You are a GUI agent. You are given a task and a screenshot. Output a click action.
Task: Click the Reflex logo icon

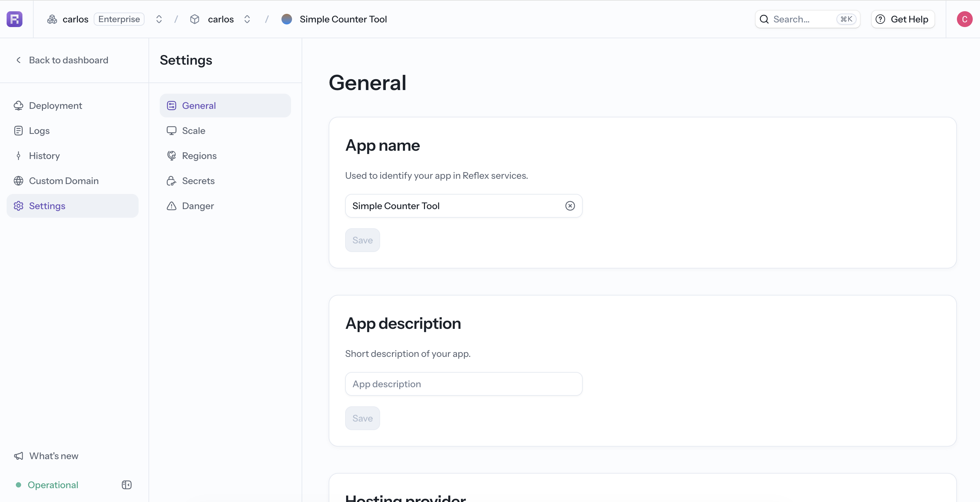pos(15,19)
